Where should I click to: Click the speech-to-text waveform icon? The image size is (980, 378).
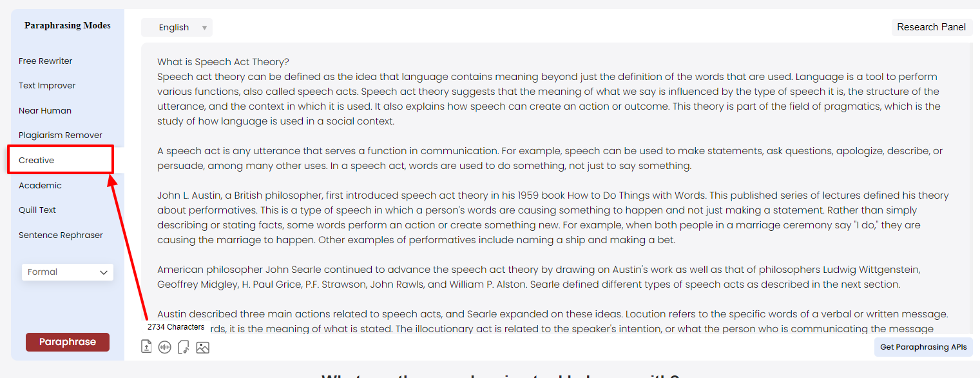click(165, 348)
